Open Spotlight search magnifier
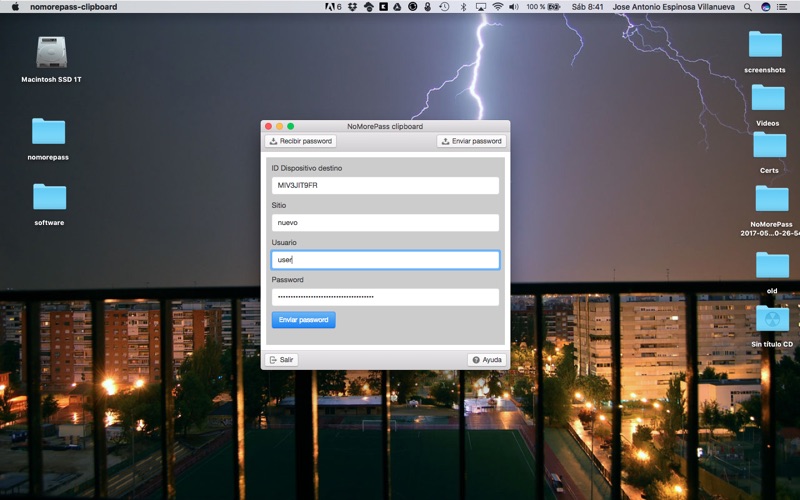The width and height of the screenshot is (800, 500). coord(747,7)
